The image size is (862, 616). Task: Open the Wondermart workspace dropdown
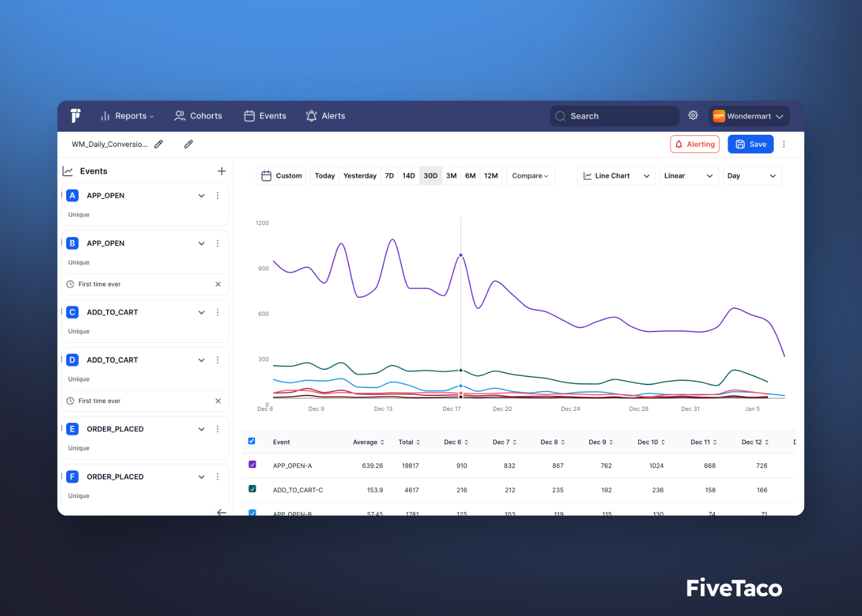coord(749,116)
